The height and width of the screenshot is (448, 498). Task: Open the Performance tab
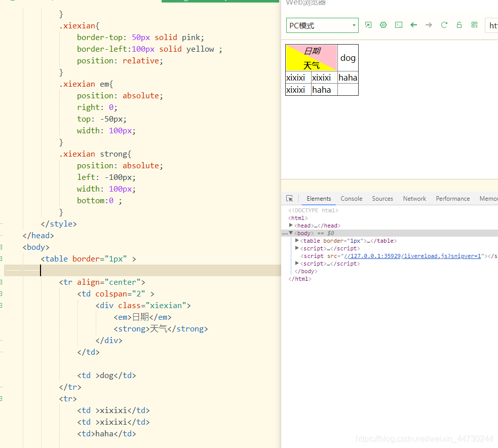452,199
